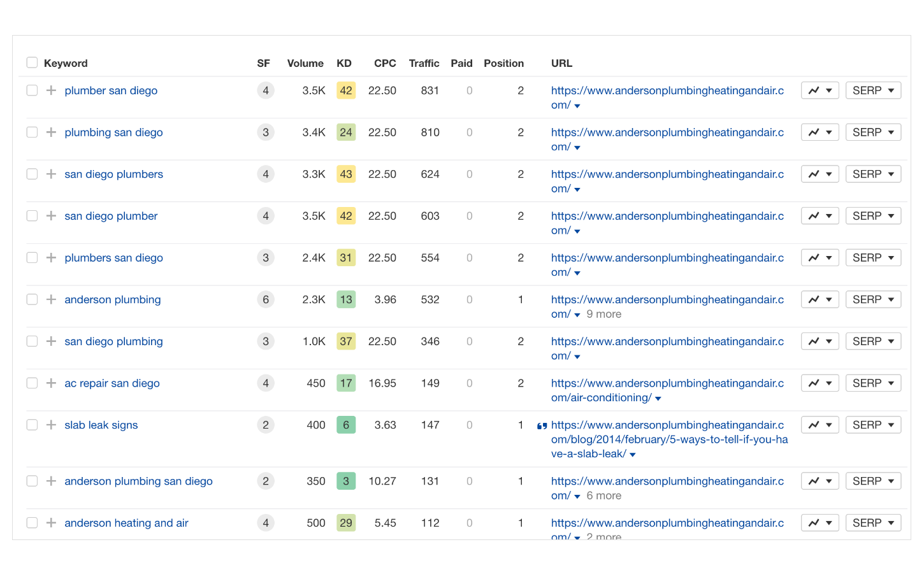Image resolution: width=924 pixels, height=577 pixels.
Task: Click plus icon next to san diego plumbing
Action: tap(51, 341)
